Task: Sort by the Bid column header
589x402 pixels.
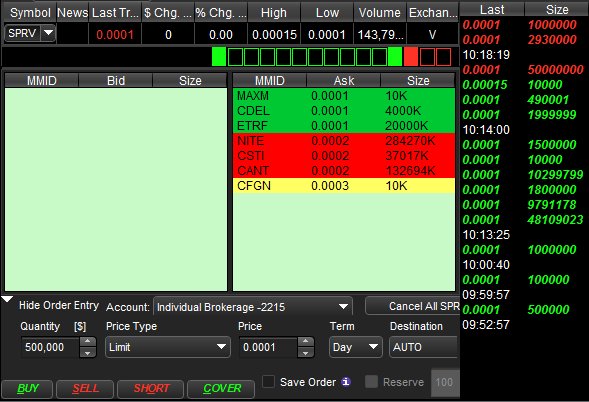Action: coord(116,80)
